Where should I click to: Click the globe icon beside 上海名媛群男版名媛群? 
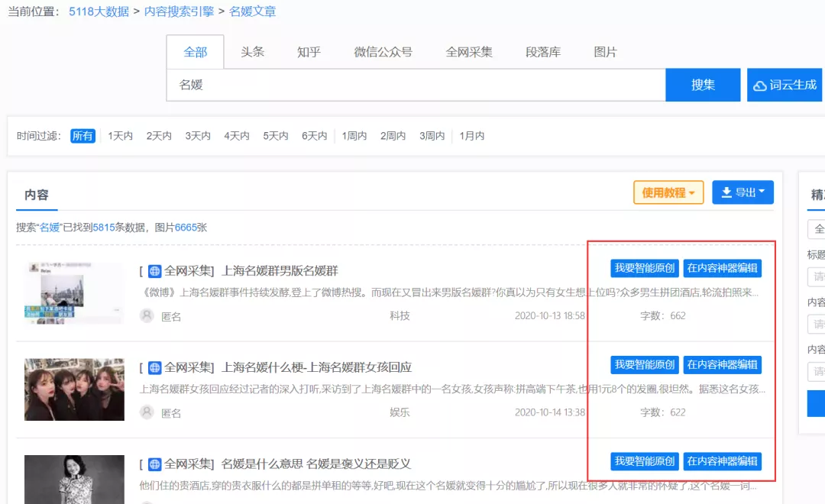(155, 270)
